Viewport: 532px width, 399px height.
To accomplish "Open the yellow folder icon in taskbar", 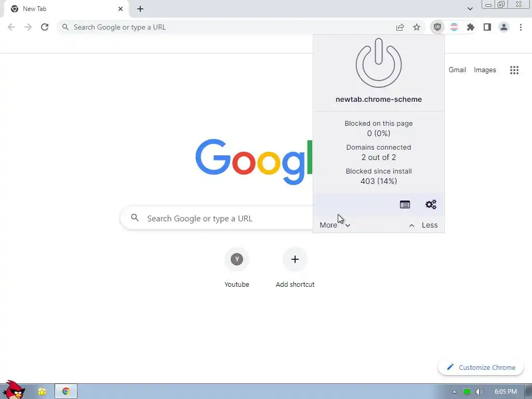I will (x=42, y=392).
